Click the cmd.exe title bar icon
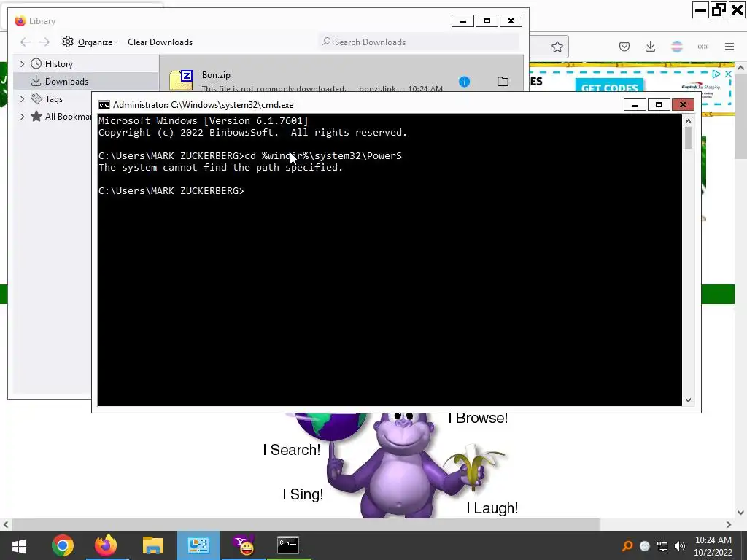This screenshot has width=747, height=560. [x=104, y=105]
